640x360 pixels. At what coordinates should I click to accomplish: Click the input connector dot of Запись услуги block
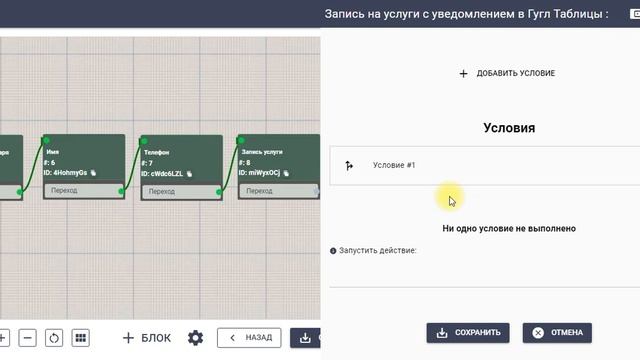pyautogui.click(x=241, y=140)
